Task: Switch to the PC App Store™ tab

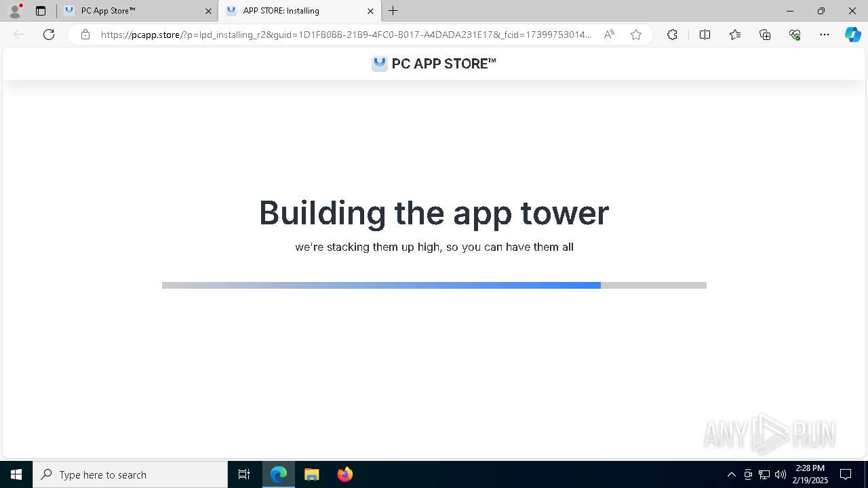Action: pos(137,11)
